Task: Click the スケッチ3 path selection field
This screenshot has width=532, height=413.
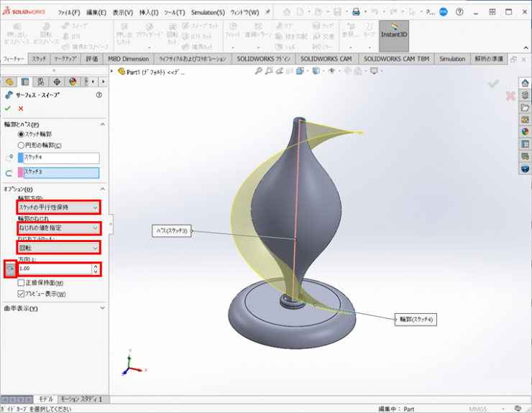Action: click(x=60, y=172)
